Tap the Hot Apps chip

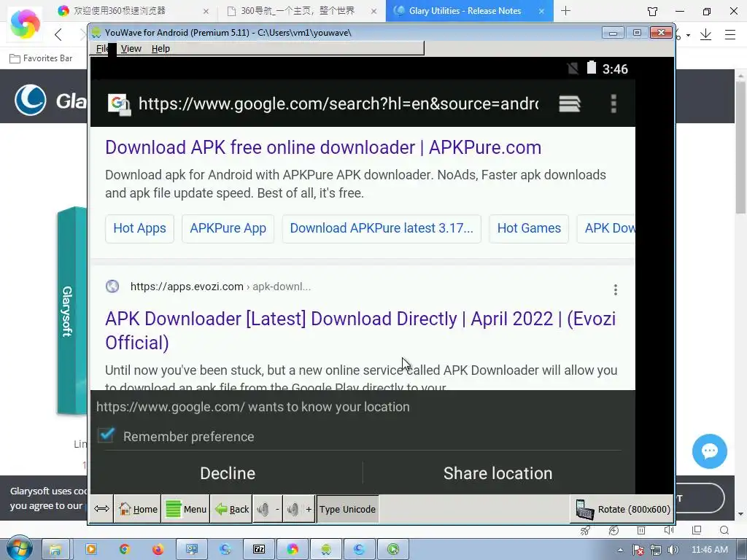pyautogui.click(x=139, y=228)
